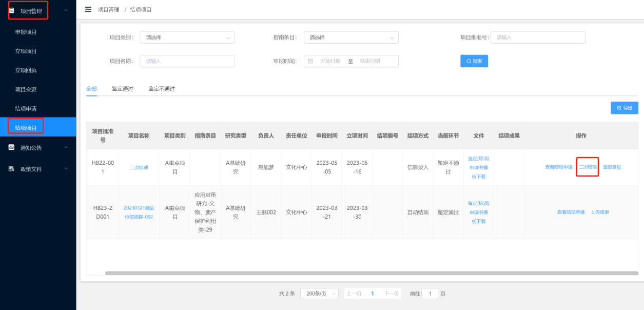Screen dimensions: 644x310
Task: Click the sidebar collapse hamburger icon
Action: pyautogui.click(x=88, y=10)
